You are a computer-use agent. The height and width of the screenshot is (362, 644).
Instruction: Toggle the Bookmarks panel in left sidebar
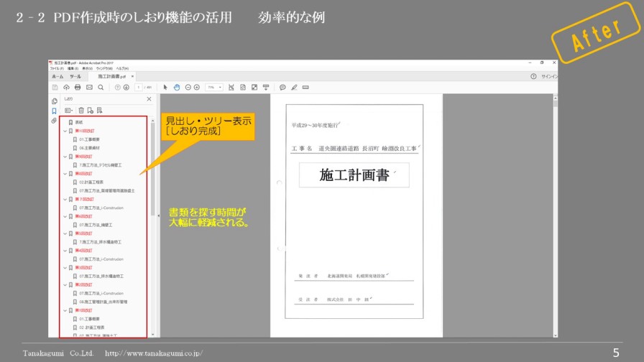pyautogui.click(x=54, y=111)
